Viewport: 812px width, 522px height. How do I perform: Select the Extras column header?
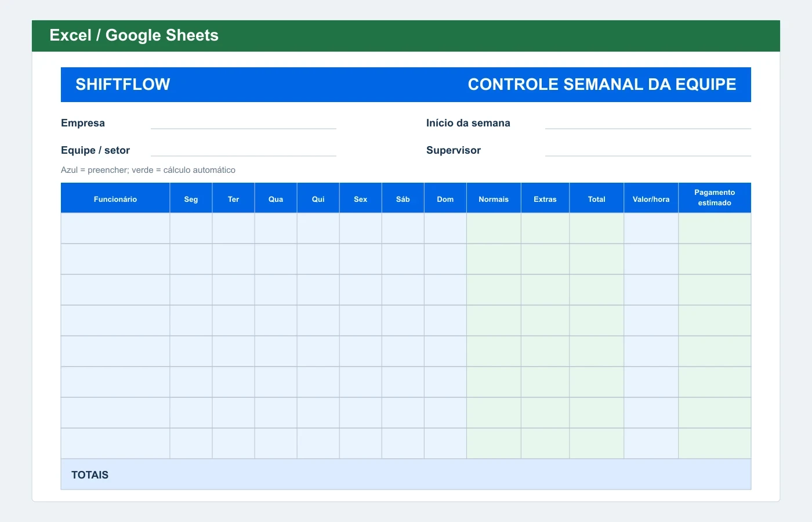pyautogui.click(x=545, y=198)
